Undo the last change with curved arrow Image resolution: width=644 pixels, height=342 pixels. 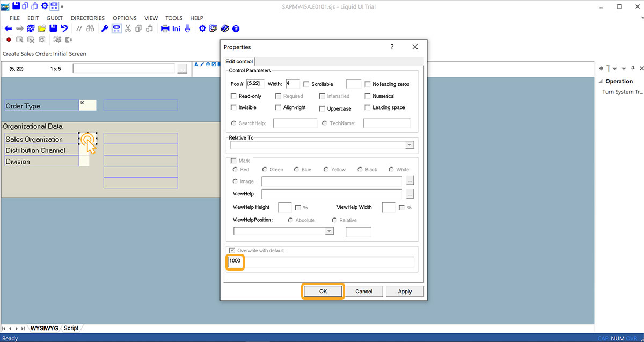click(64, 29)
